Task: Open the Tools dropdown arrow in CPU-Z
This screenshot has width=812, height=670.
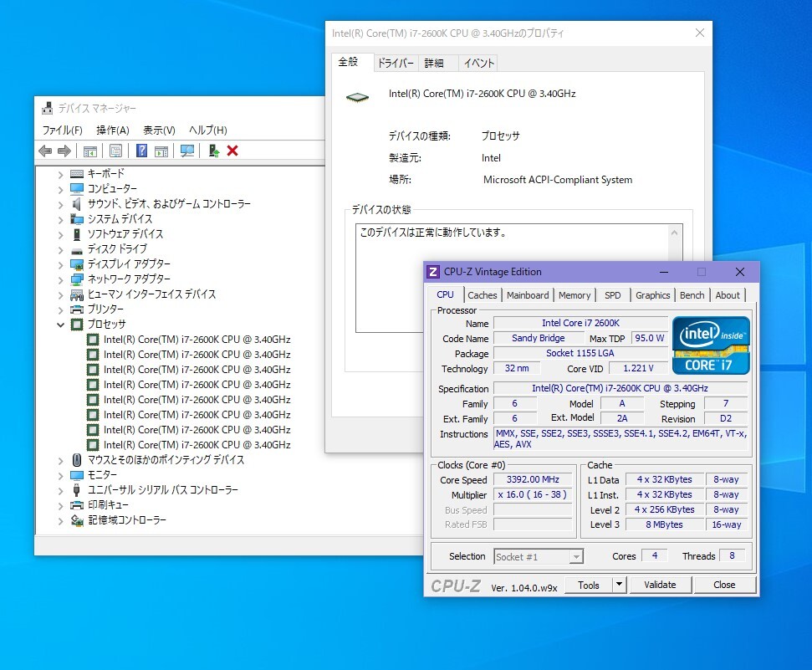Action: point(619,585)
